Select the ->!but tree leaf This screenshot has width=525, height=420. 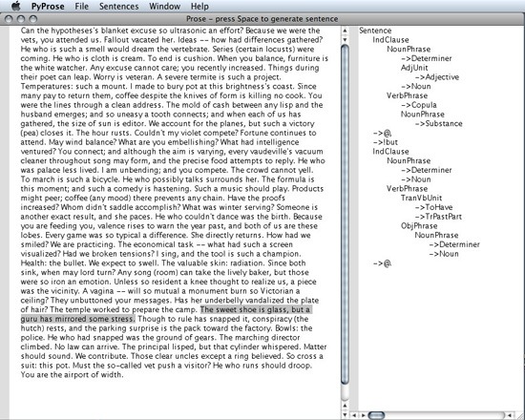[x=386, y=142]
